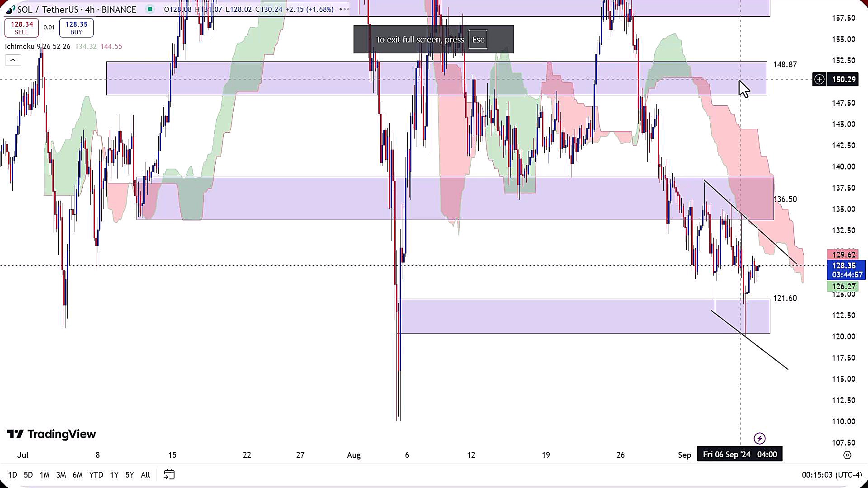Image resolution: width=868 pixels, height=488 pixels.
Task: Click the green market status dot
Action: pos(150,9)
